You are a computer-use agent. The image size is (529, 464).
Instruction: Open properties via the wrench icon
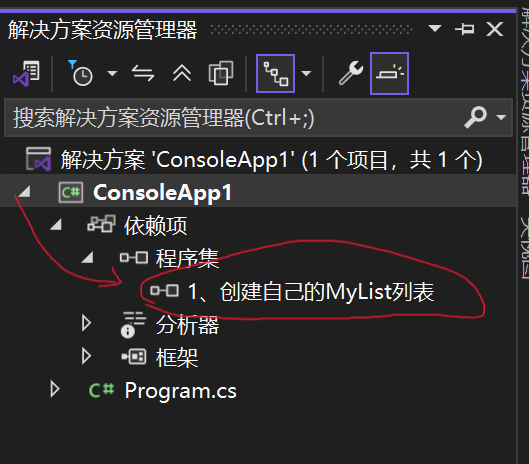[x=351, y=73]
